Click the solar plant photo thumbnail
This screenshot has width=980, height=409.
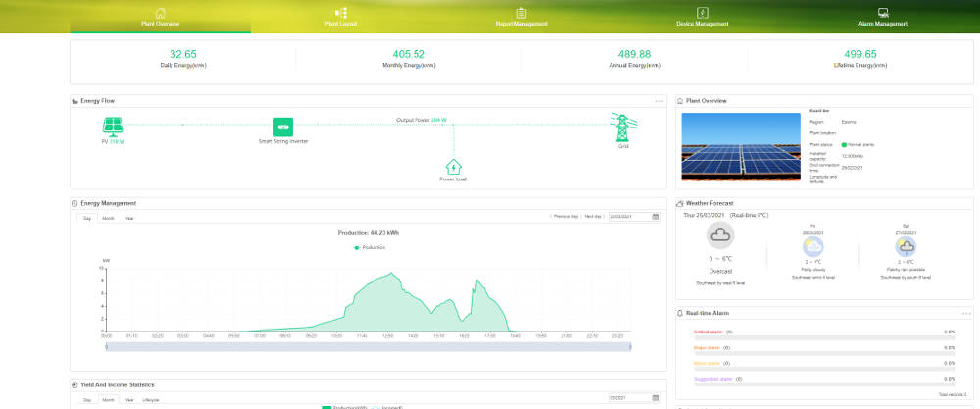(742, 147)
